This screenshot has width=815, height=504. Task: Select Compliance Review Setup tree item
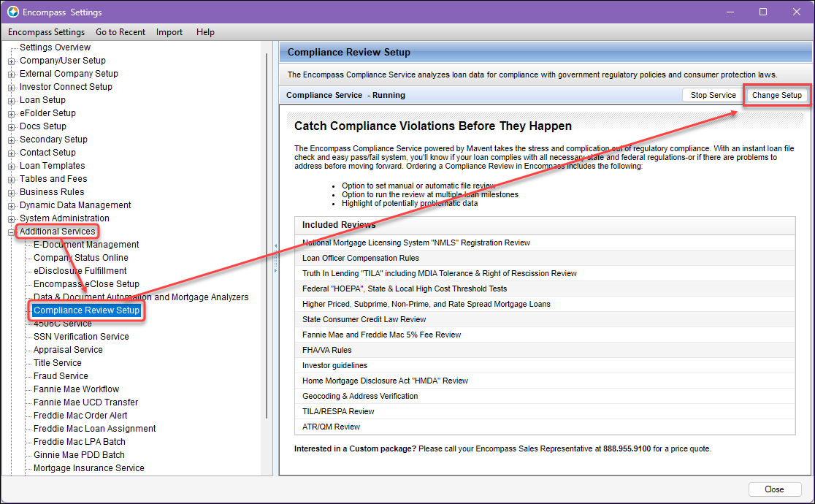tap(86, 310)
